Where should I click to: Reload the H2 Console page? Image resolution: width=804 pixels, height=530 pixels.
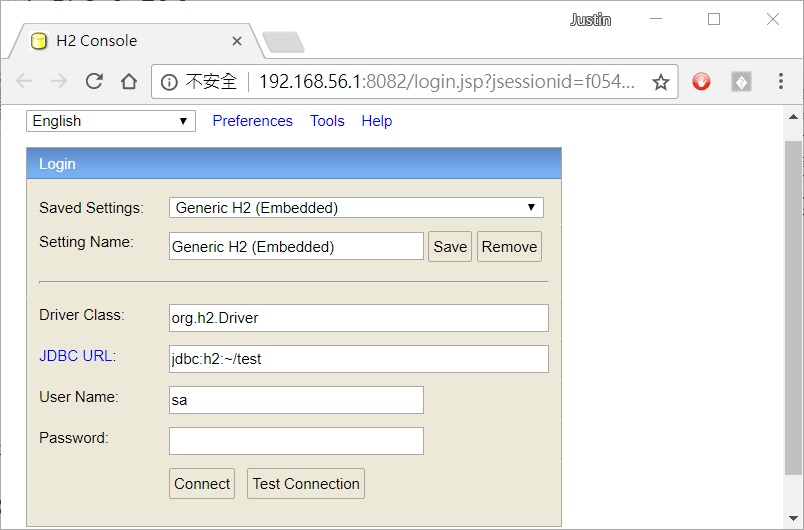[94, 81]
